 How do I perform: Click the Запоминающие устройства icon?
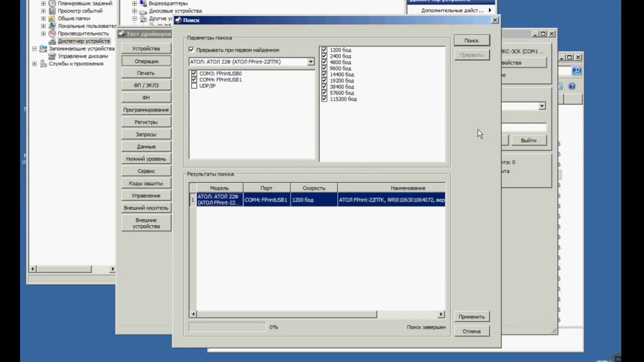pyautogui.click(x=43, y=49)
